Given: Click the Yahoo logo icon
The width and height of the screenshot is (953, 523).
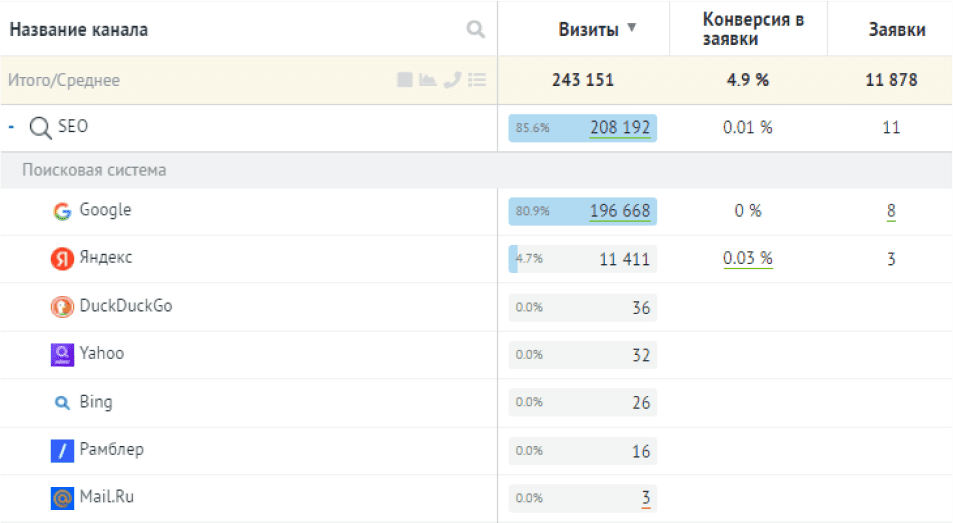Looking at the screenshot, I should pyautogui.click(x=62, y=354).
